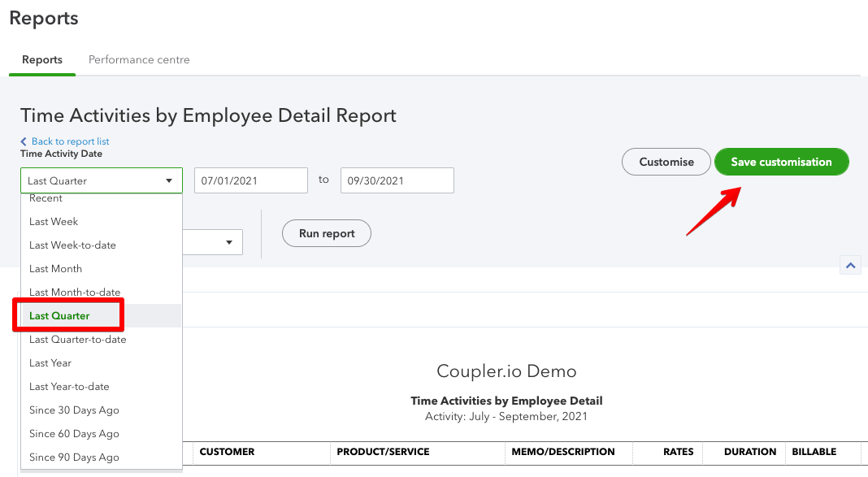
Task: Run the report
Action: pos(326,232)
